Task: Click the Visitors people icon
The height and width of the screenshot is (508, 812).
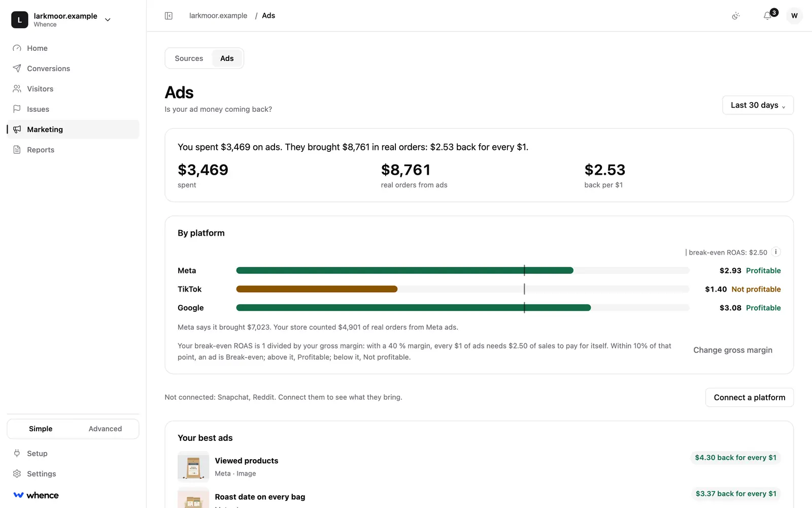Action: click(x=17, y=89)
